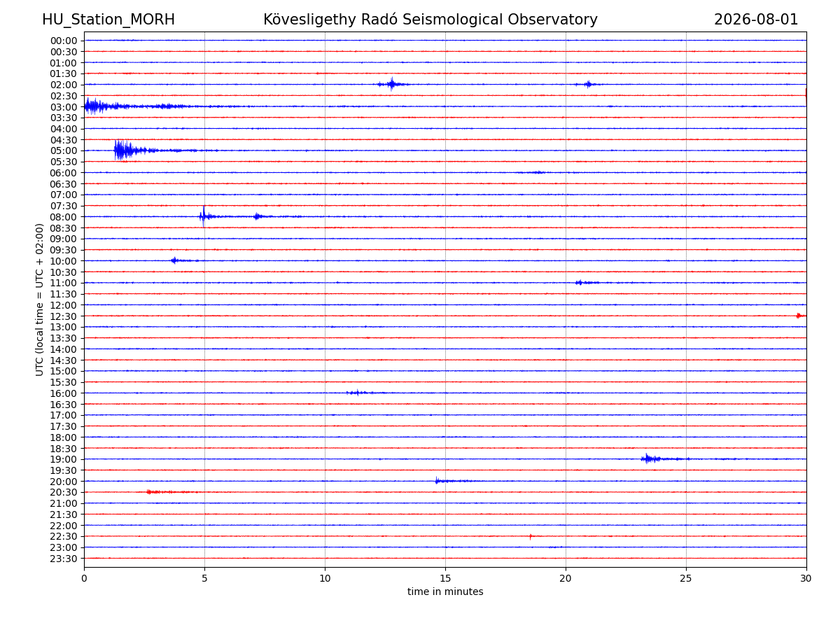Click the red 22:30 spike near minute 18
The height and width of the screenshot is (630, 840).
[x=531, y=536]
